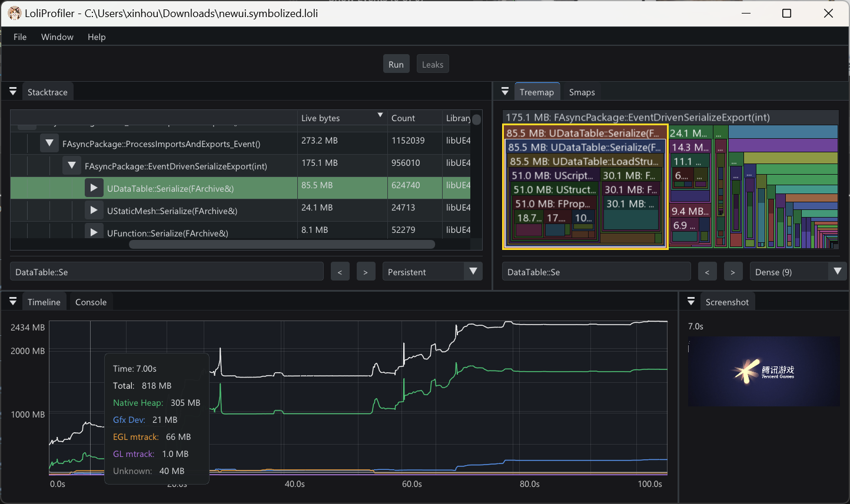Screen dimensions: 850x504
Task: Open the Stacktrace panel dropdown triangle icon
Action: click(13, 92)
